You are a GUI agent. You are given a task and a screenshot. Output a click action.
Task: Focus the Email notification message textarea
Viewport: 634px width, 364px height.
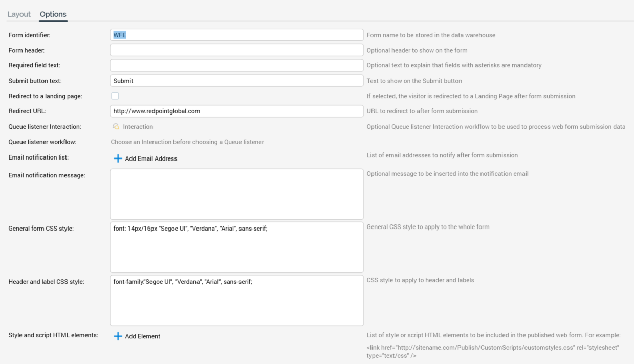point(236,194)
